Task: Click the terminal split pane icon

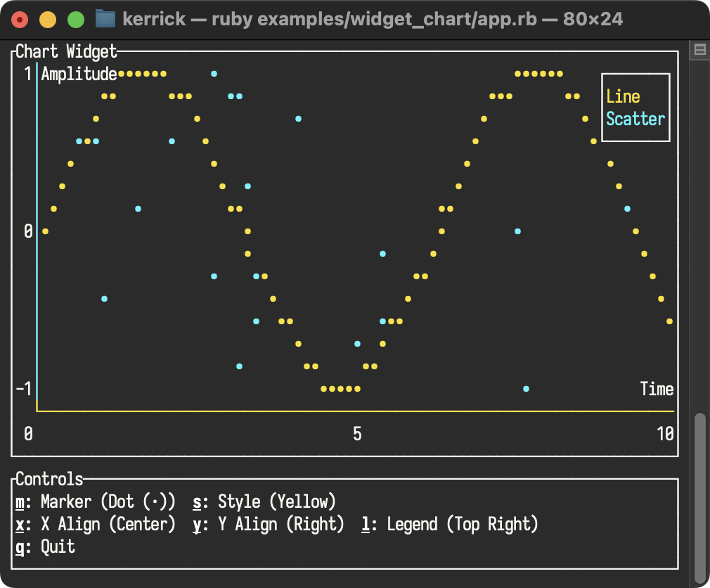Action: 699,49
